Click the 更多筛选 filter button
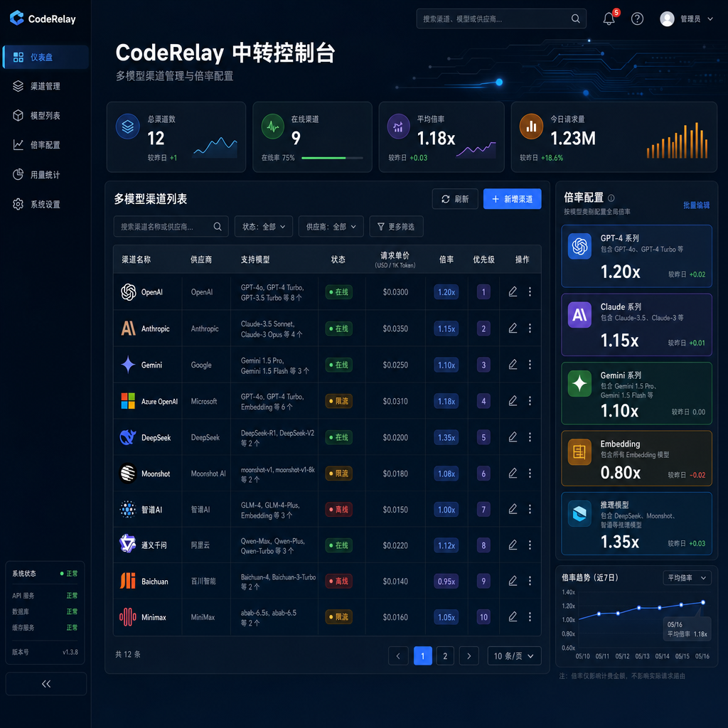This screenshot has height=728, width=728. [396, 227]
